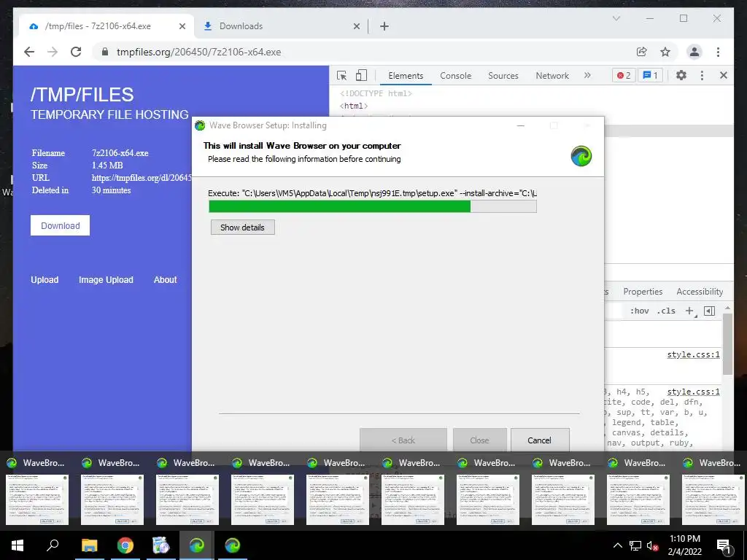Toggle DevTools device toolbar icon
The image size is (747, 560).
[x=362, y=75]
